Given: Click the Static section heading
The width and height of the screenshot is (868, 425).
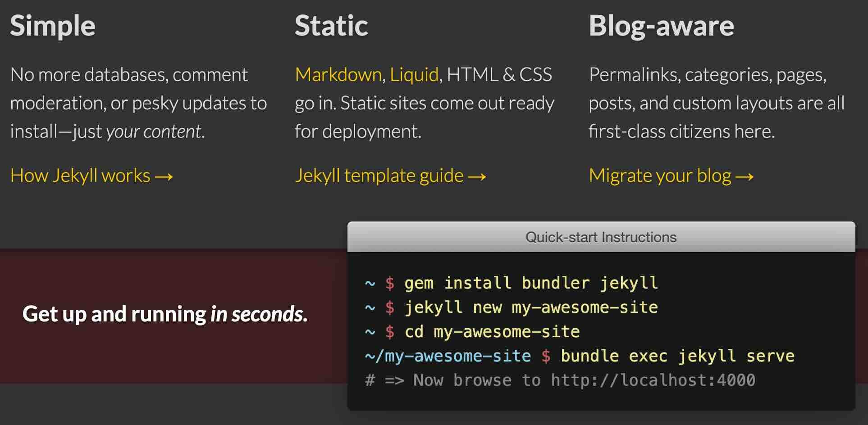Looking at the screenshot, I should (x=332, y=26).
